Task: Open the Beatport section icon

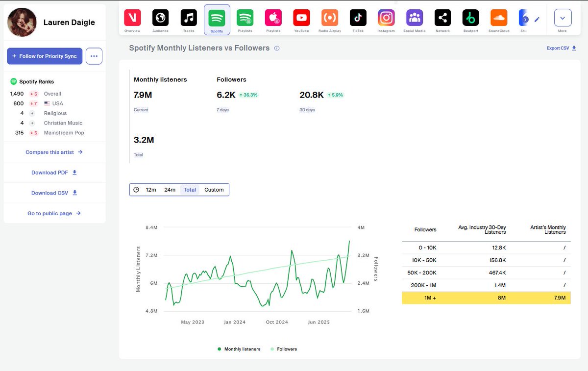Action: [471, 18]
